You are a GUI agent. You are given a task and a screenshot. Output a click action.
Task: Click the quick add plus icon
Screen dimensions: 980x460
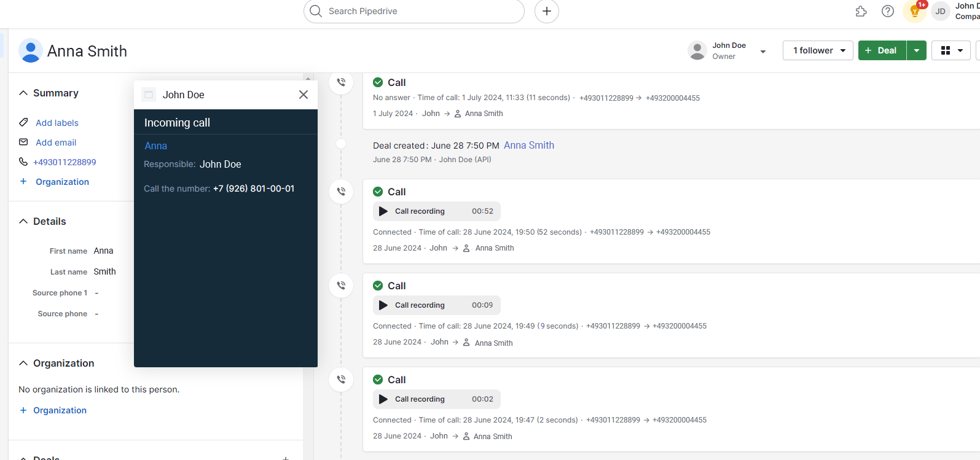[x=546, y=11]
